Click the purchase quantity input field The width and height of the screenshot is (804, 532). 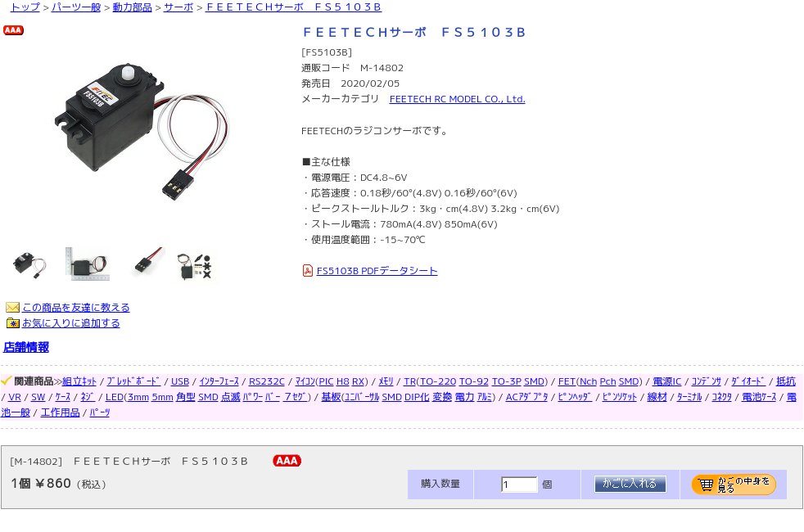tap(519, 485)
